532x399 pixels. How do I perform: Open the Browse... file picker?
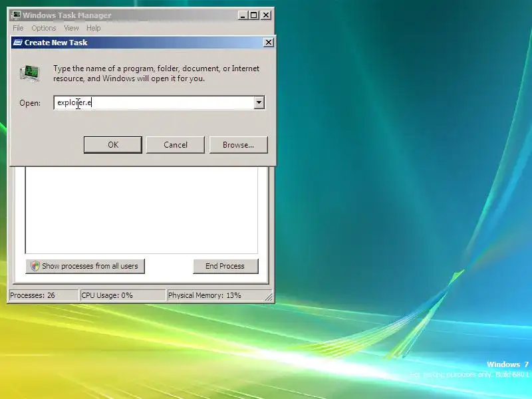click(x=238, y=145)
